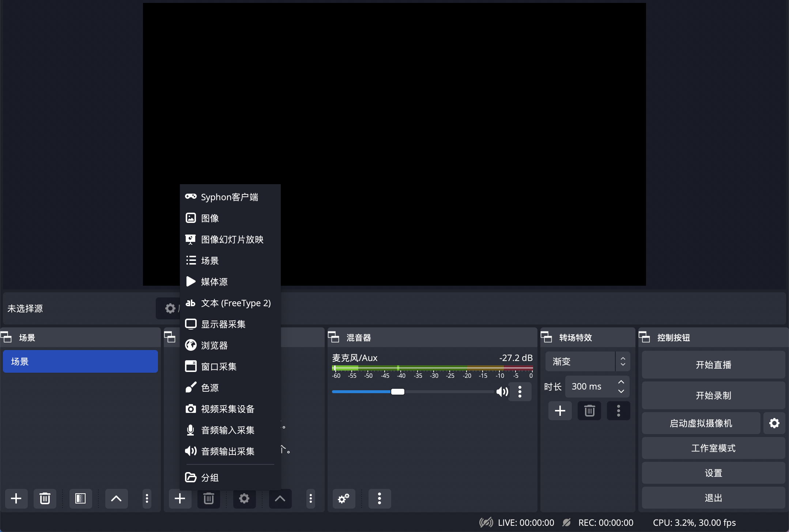Open scene filters icon in 场景 panel
The width and height of the screenshot is (789, 532).
(80, 498)
